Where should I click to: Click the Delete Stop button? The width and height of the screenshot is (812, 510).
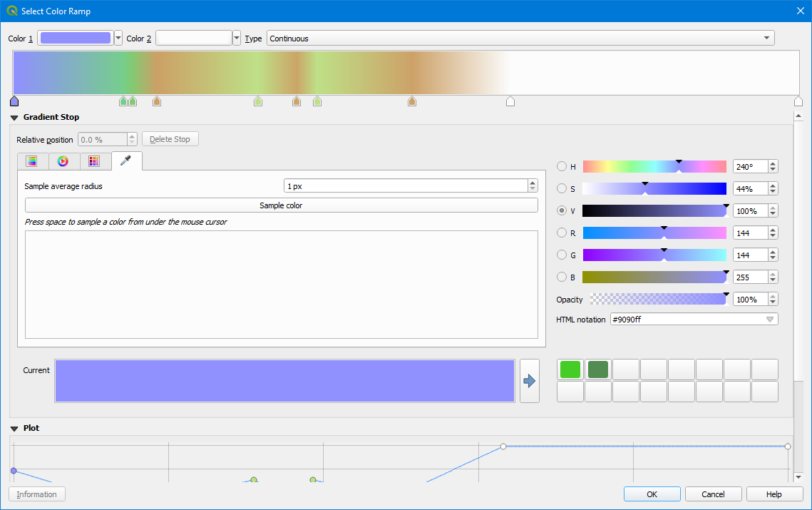[x=170, y=139]
